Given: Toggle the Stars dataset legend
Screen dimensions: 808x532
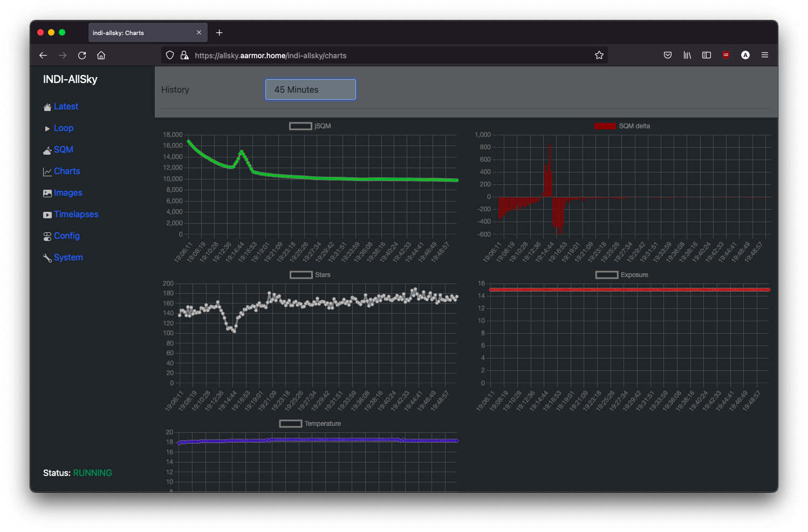Looking at the screenshot, I should 310,275.
